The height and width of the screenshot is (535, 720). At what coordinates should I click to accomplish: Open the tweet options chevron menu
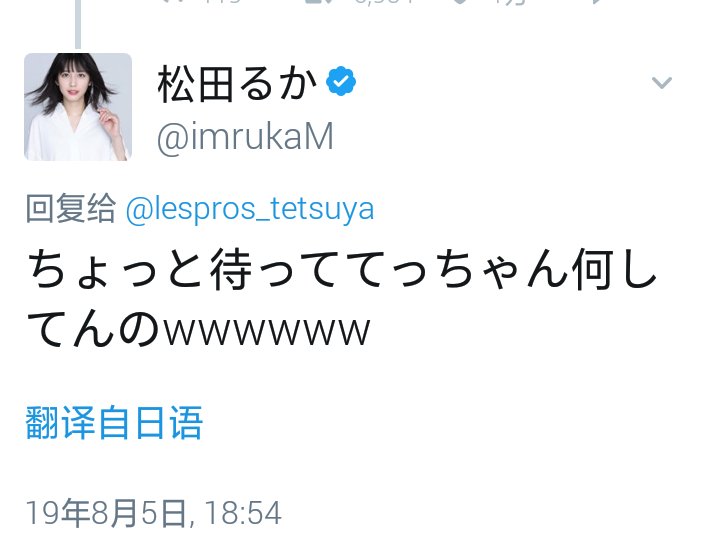tap(661, 84)
